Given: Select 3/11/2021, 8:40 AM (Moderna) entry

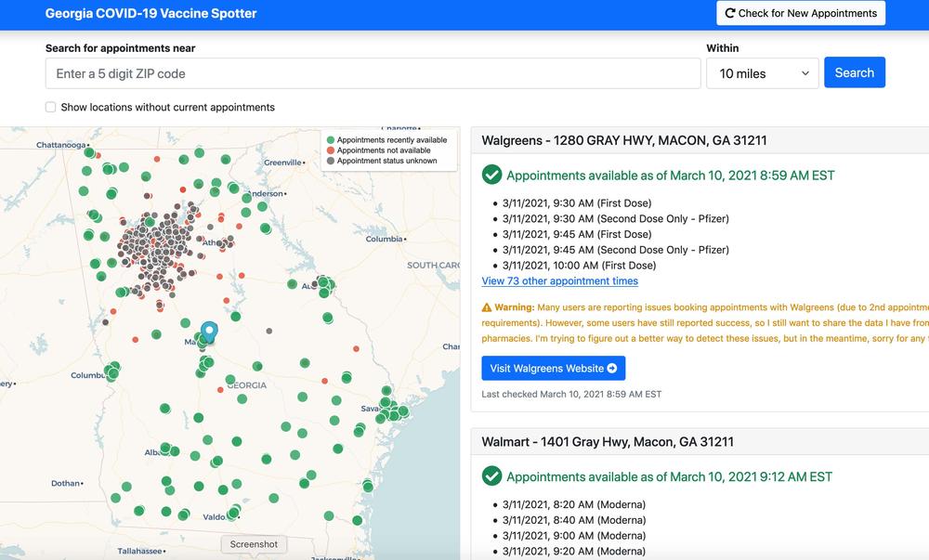Looking at the screenshot, I should tap(573, 520).
